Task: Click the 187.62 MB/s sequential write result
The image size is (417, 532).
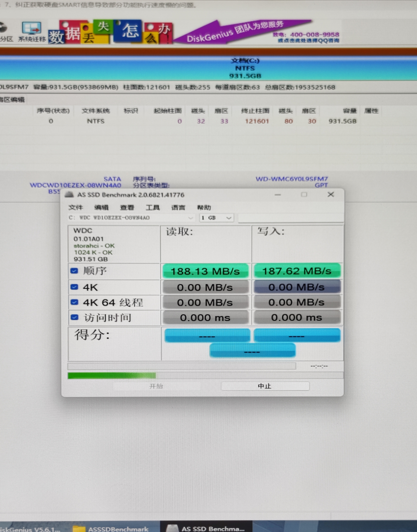Action: 297,271
